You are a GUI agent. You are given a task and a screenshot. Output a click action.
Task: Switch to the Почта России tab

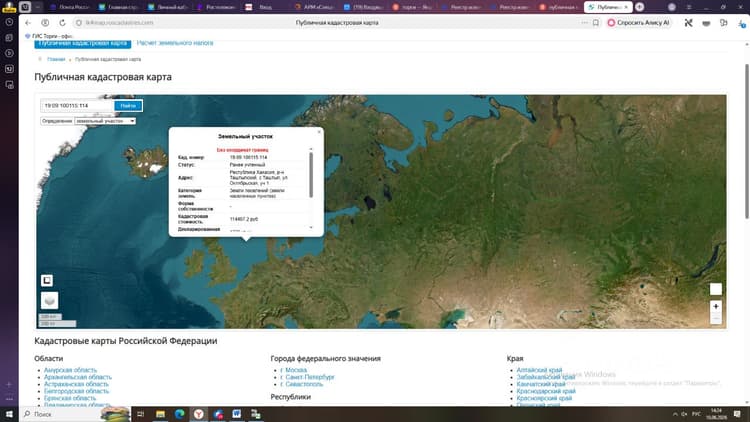[x=70, y=7]
